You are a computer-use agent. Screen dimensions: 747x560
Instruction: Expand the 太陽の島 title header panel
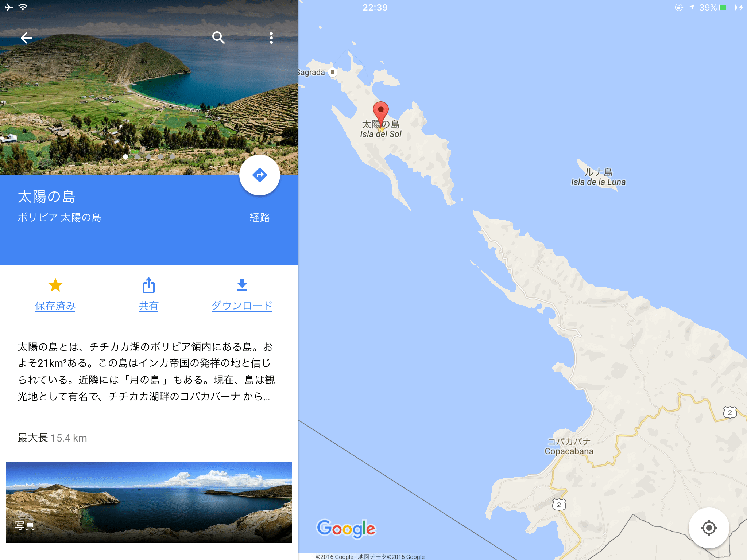coord(149,220)
